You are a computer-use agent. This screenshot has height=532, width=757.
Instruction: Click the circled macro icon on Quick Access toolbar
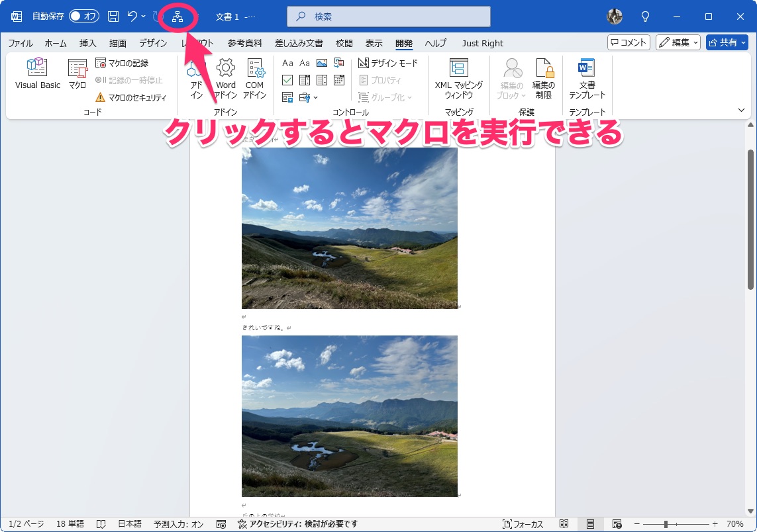click(x=177, y=17)
